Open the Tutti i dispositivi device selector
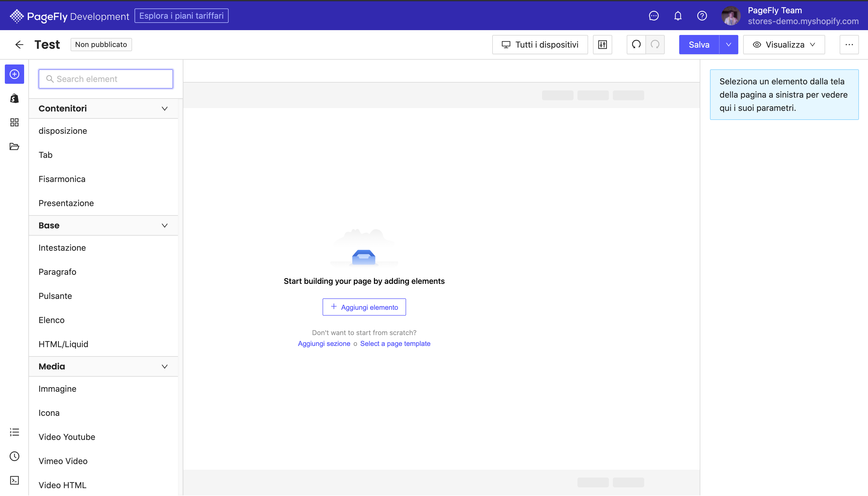Screen dimensions: 868x496 point(540,45)
